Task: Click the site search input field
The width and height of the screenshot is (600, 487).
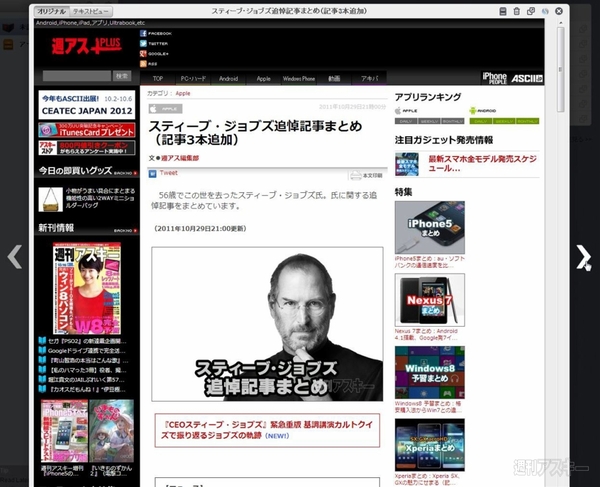Action: [x=77, y=76]
